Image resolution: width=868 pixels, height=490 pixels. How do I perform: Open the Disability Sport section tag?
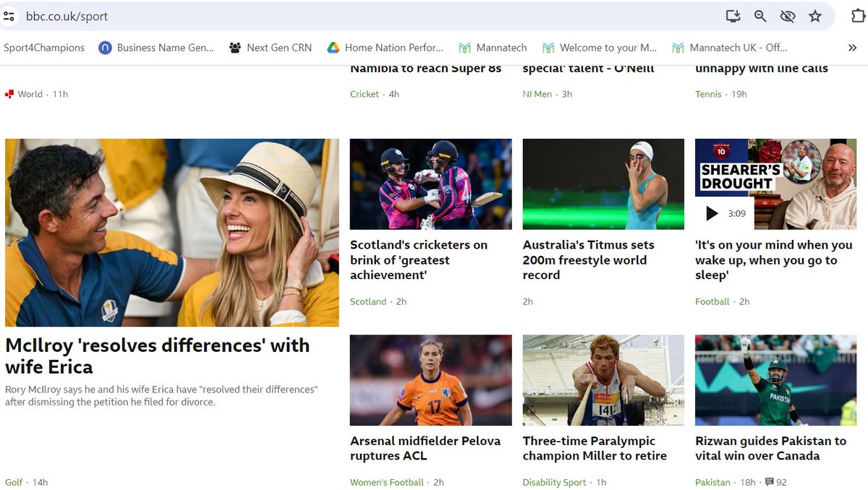click(555, 482)
